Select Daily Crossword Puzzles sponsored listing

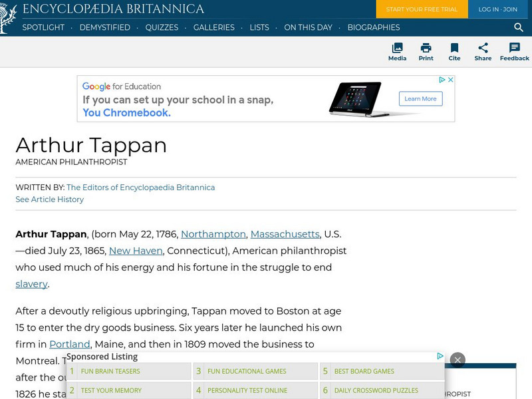[x=382, y=390]
